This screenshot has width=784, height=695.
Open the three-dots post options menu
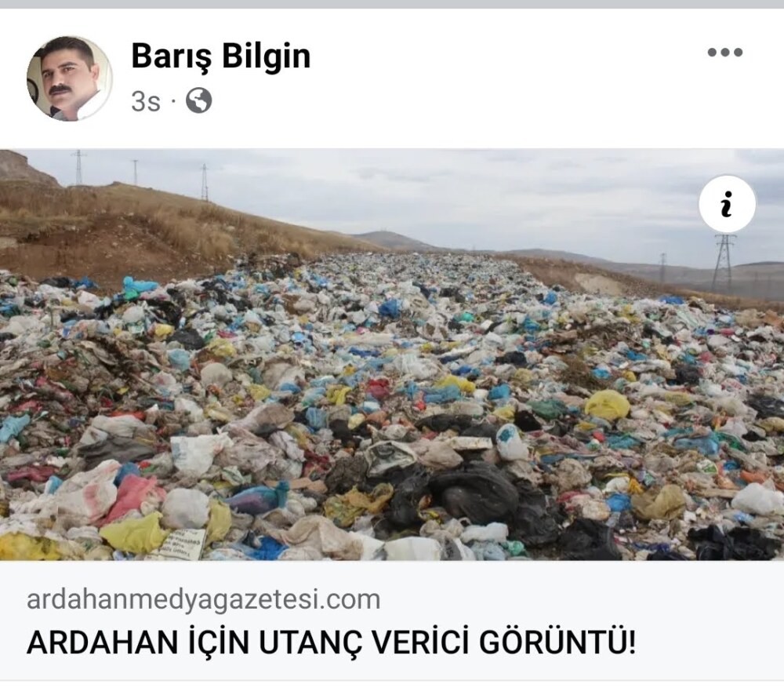(724, 52)
